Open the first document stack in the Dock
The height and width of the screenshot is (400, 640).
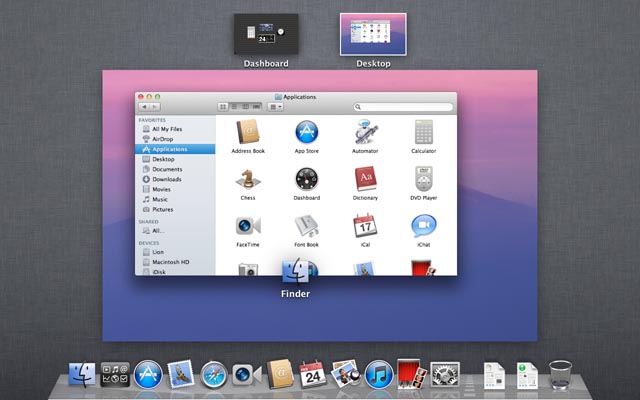[x=494, y=376]
